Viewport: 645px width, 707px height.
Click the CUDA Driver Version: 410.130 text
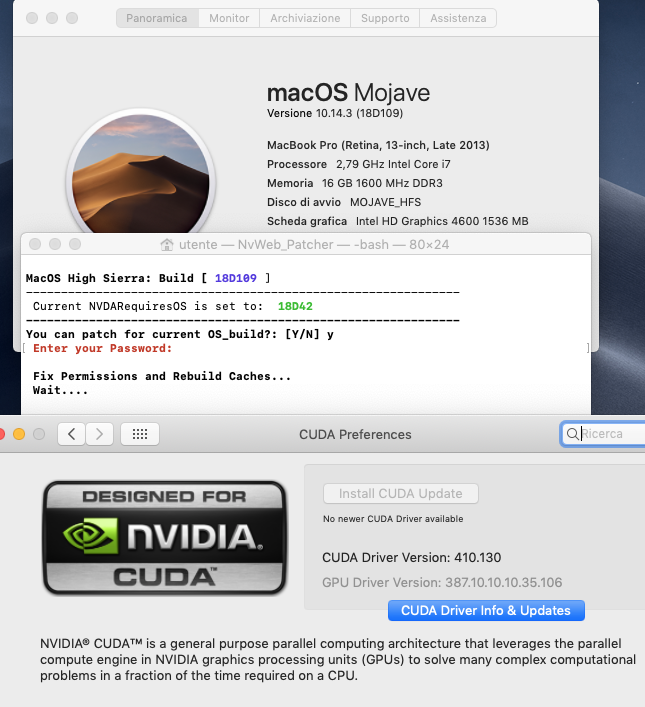(x=411, y=558)
